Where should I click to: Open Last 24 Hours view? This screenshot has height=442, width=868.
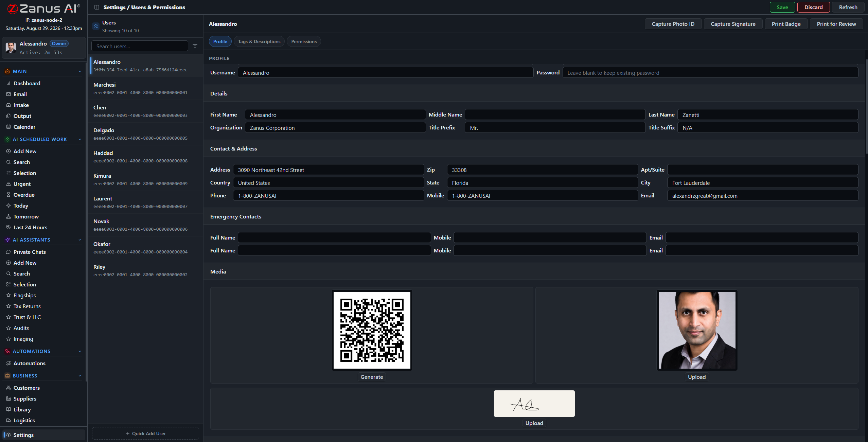tap(30, 227)
